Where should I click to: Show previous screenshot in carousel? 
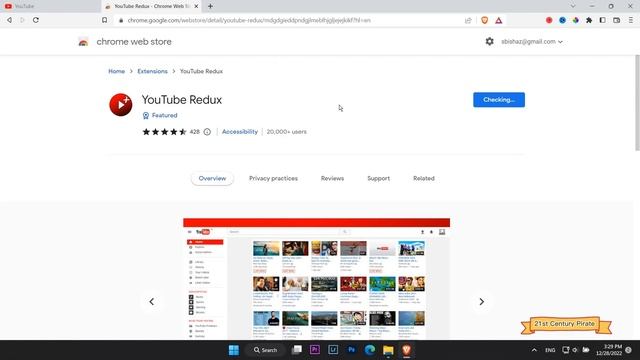tap(151, 302)
